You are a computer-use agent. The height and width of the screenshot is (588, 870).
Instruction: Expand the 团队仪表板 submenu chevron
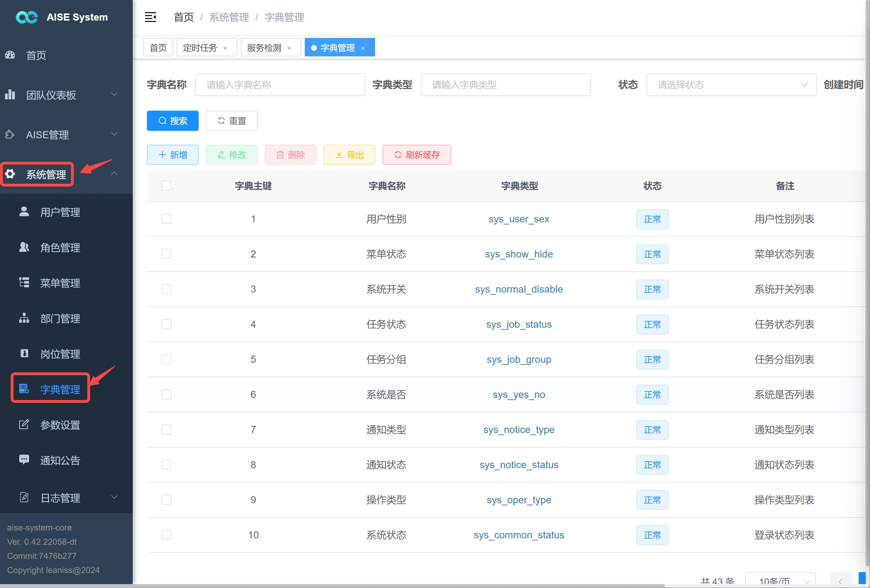pos(114,94)
